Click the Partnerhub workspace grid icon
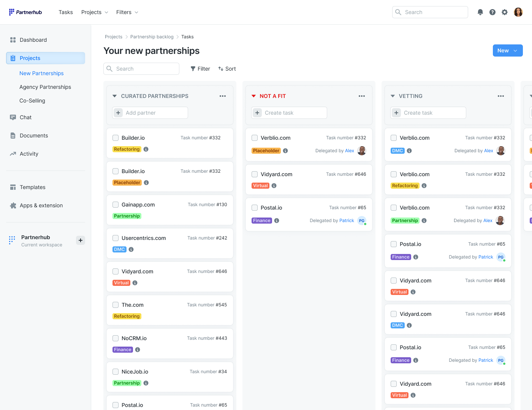Screen dimensions: 532x410 tap(12, 240)
